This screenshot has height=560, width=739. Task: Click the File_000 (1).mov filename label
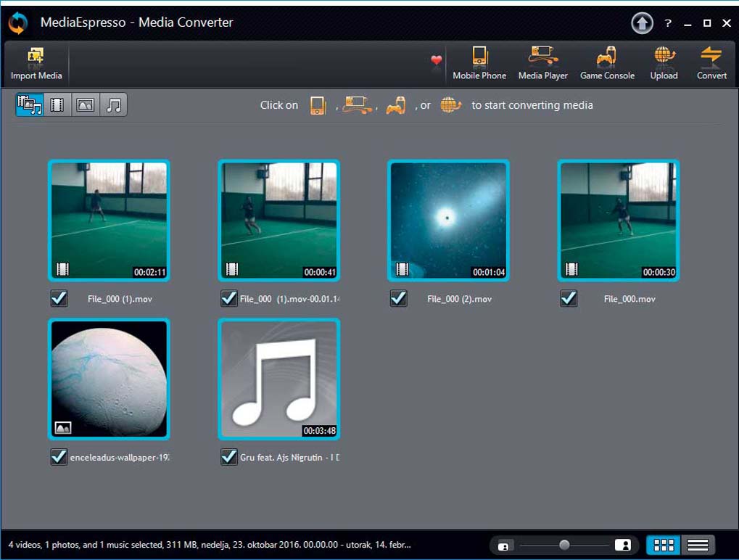(x=120, y=299)
